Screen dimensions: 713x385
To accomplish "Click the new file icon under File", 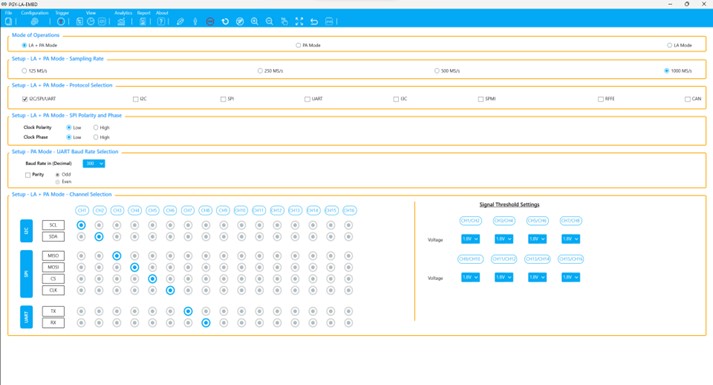I will [8, 21].
